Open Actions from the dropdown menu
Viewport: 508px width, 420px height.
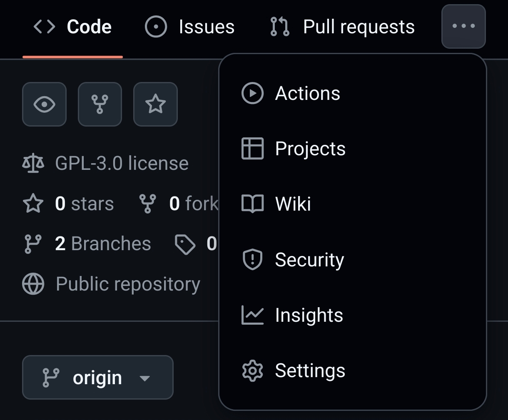point(307,93)
